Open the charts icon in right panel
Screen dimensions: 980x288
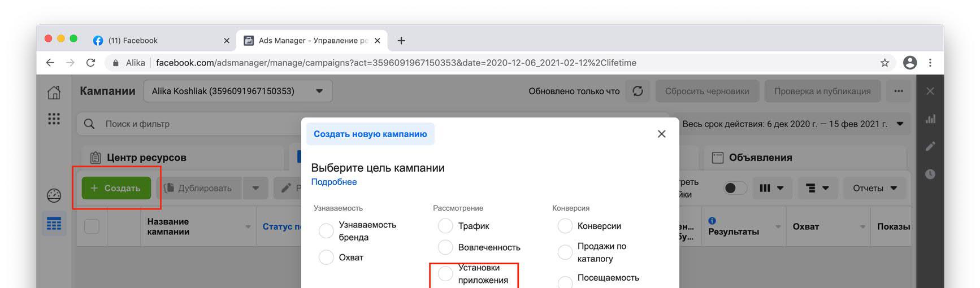[930, 119]
